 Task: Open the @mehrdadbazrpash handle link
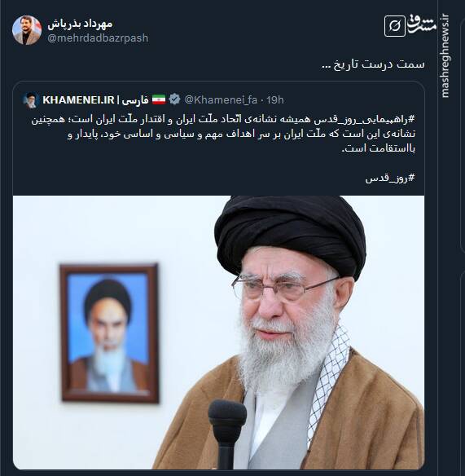tap(98, 38)
